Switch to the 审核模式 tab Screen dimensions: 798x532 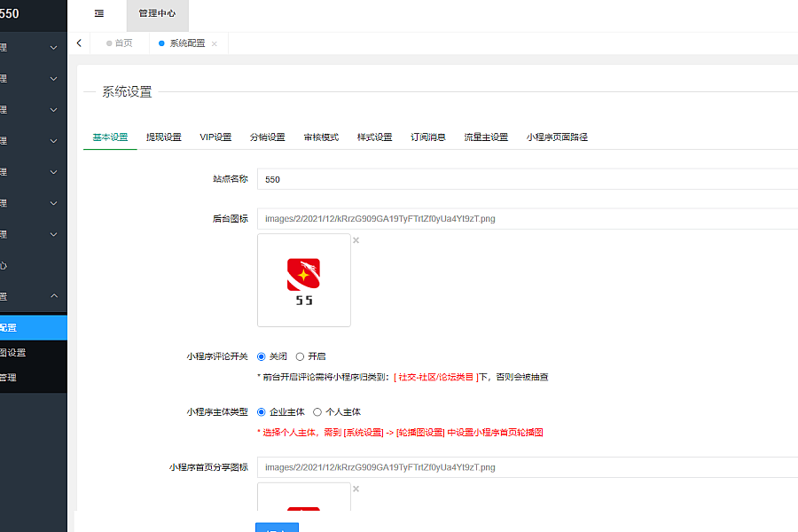tap(321, 137)
